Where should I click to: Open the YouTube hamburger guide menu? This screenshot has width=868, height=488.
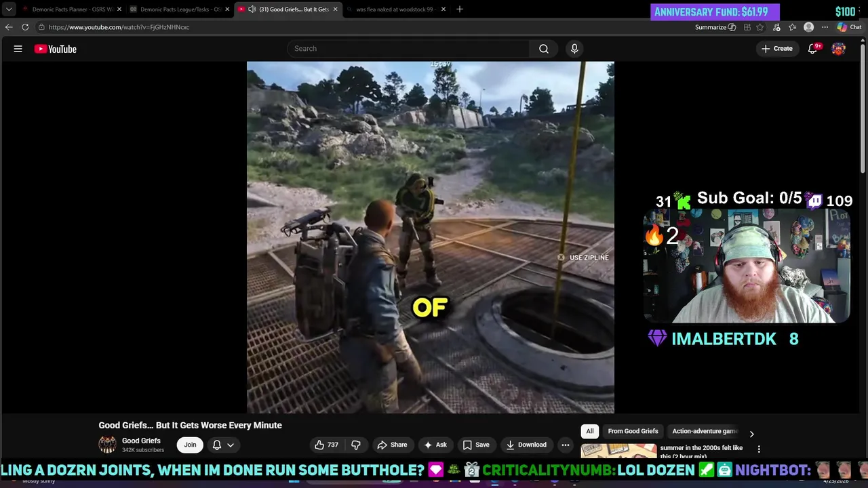click(18, 49)
